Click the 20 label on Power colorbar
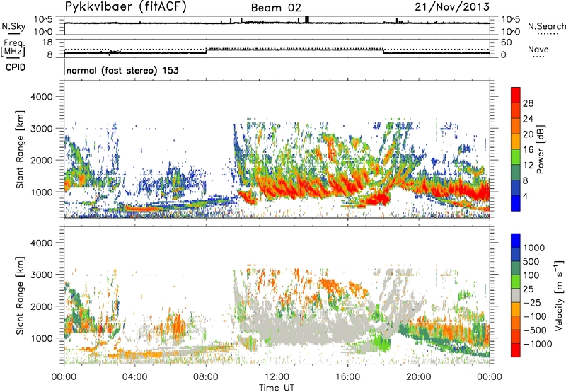The height and width of the screenshot is (392, 566). pos(528,134)
